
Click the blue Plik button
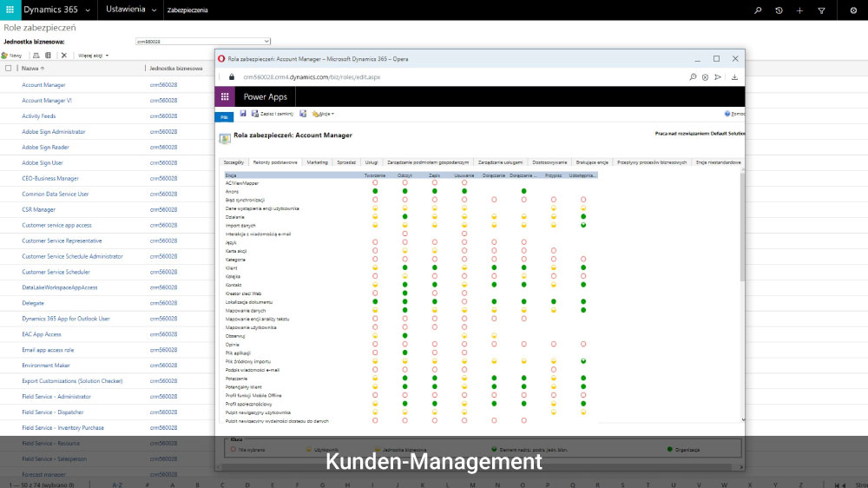(224, 117)
